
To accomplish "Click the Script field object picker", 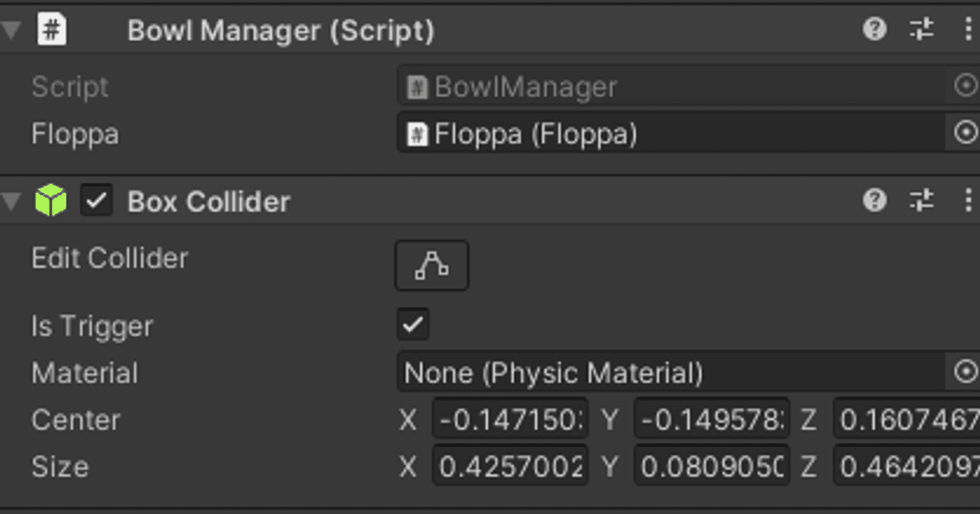I will pos(965,85).
